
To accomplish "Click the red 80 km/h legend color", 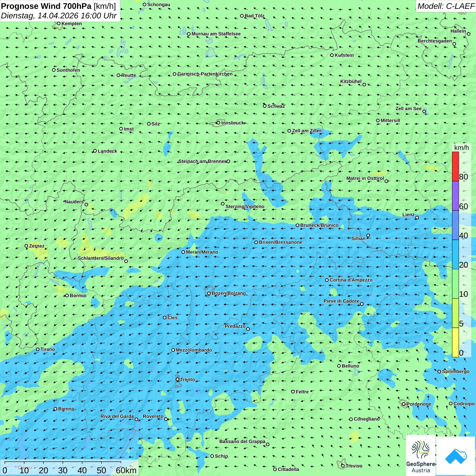I will pyautogui.click(x=455, y=166).
